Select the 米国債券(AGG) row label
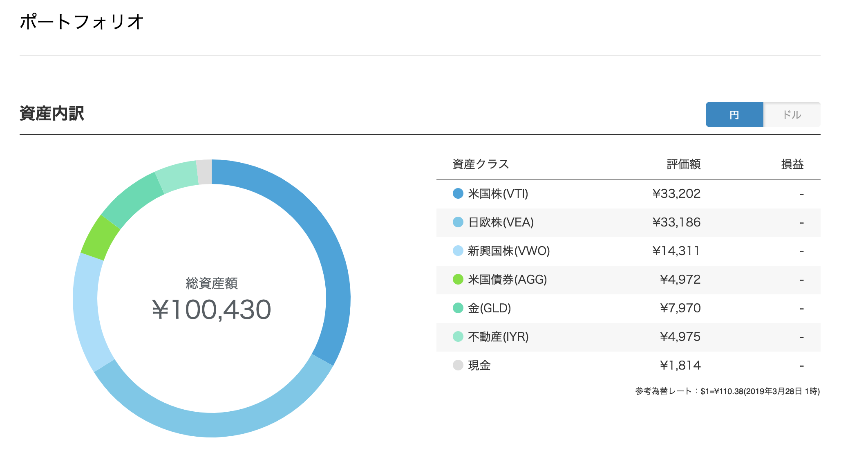This screenshot has height=453, width=868. click(508, 279)
